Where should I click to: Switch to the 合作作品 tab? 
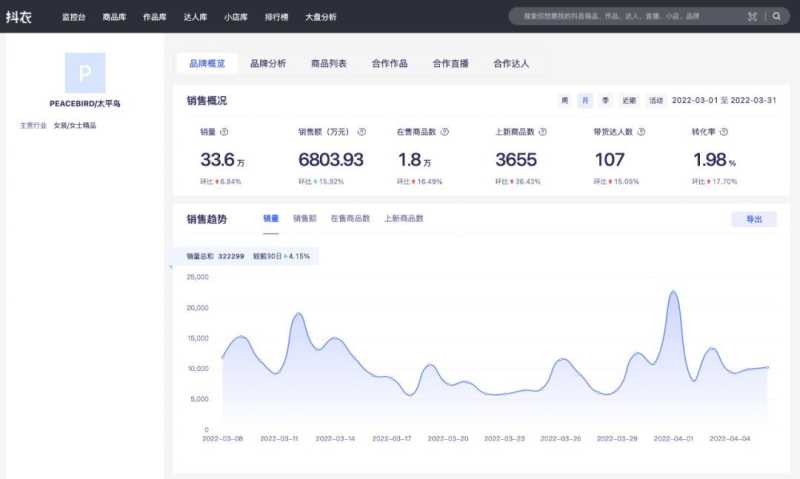390,64
